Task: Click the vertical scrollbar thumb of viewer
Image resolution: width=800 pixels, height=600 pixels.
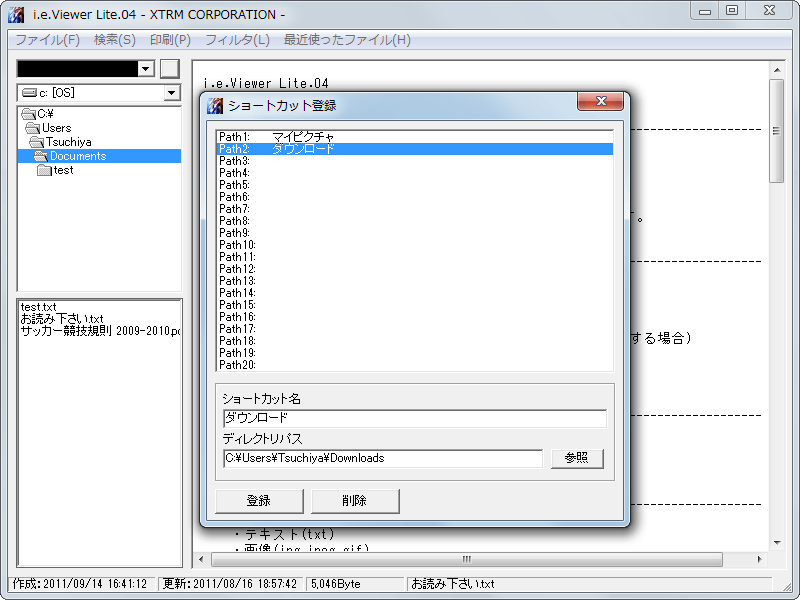Action: [777, 131]
